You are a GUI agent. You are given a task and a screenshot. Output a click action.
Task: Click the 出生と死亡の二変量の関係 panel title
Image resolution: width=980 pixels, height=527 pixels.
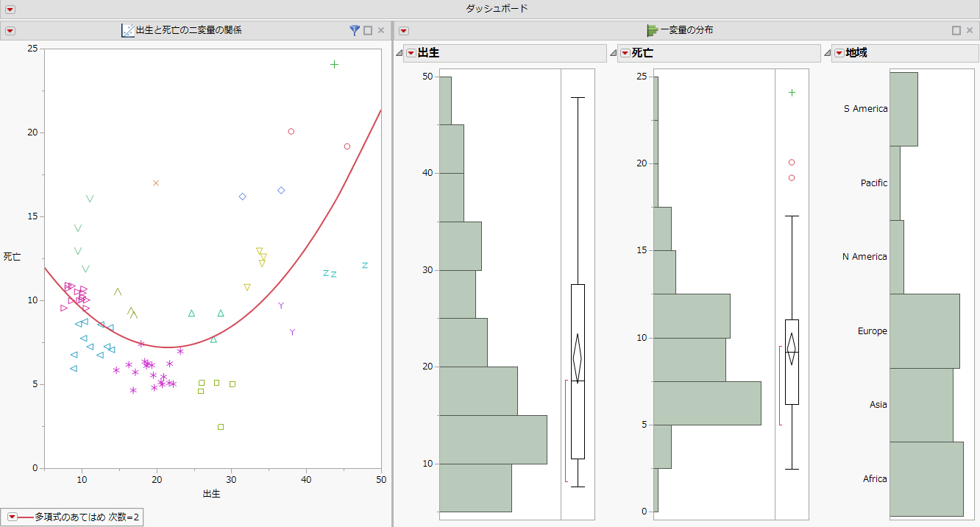(189, 31)
